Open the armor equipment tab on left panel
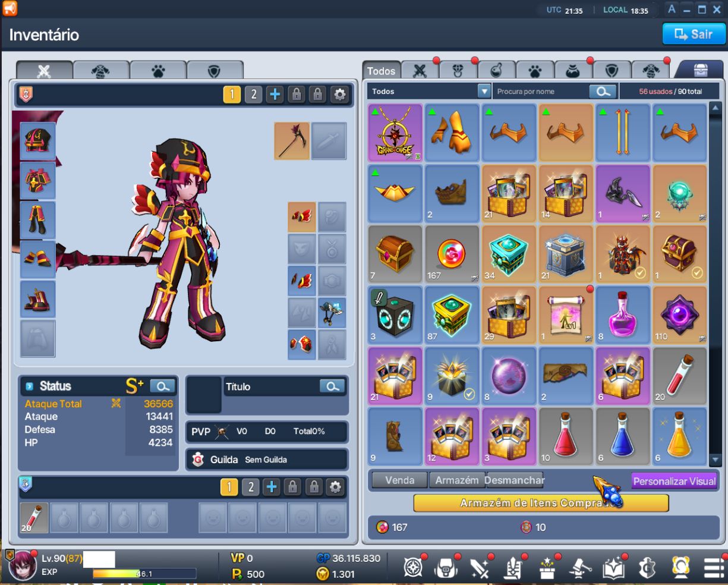Viewport: 728px width, 585px height. pos(101,71)
